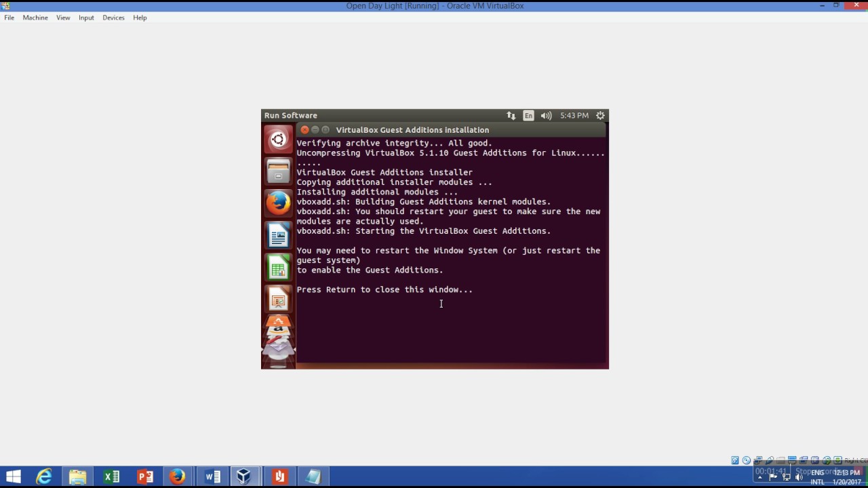
Task: Open the VirtualBox File menu
Action: click(9, 18)
